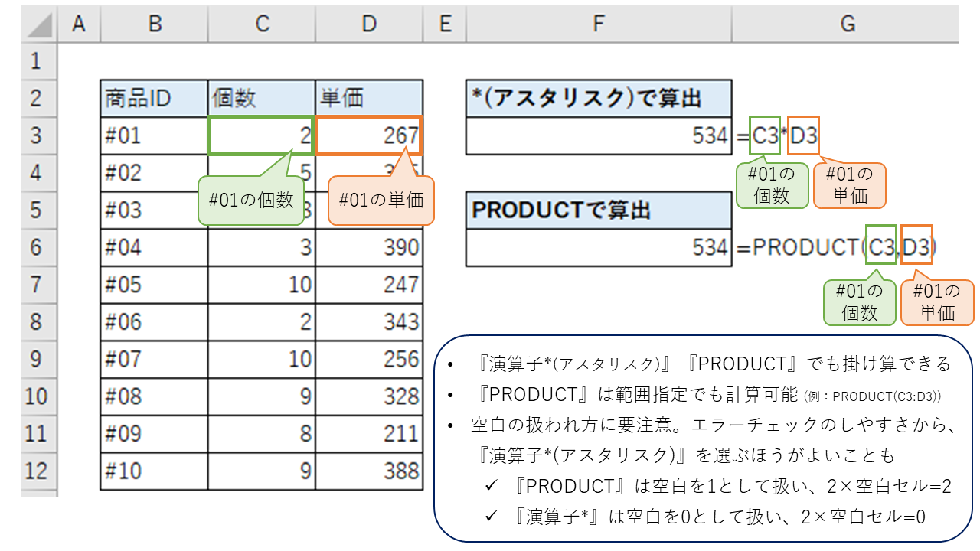Click the 534 result under PRODUCTで算出
This screenshot has width=980, height=551.
tap(599, 248)
